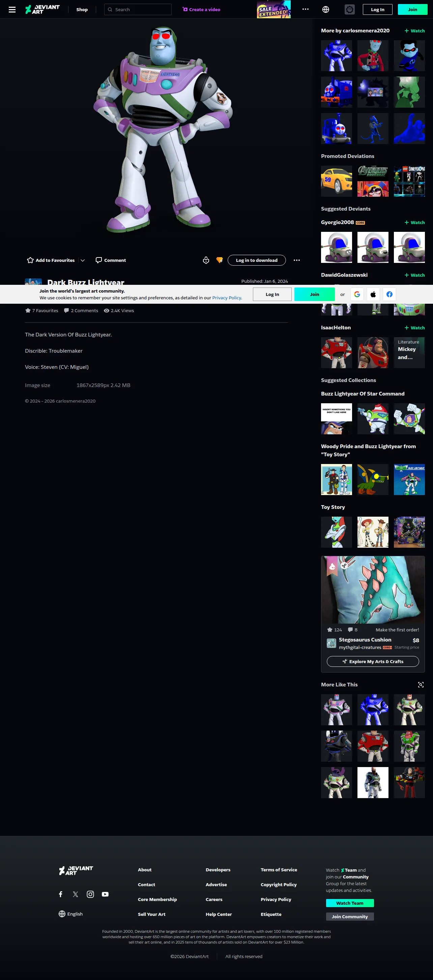The image size is (433, 980).
Task: Open the Literature 'Mickey and…' card
Action: tap(409, 353)
